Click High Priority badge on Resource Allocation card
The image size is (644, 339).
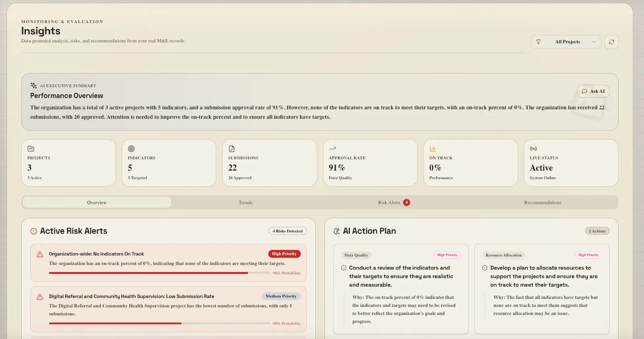tap(588, 255)
